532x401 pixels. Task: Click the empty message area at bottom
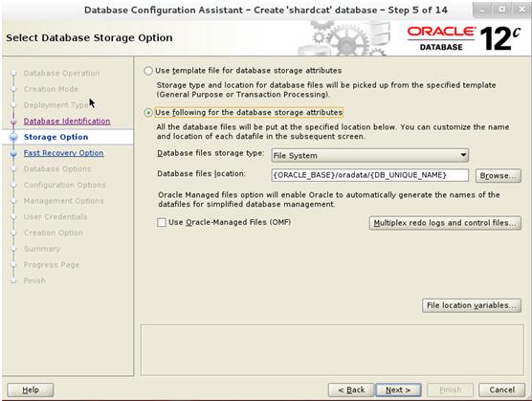tap(332, 350)
